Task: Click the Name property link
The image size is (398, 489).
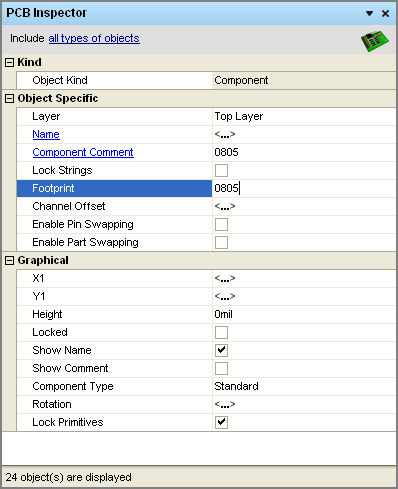Action: tap(46, 134)
